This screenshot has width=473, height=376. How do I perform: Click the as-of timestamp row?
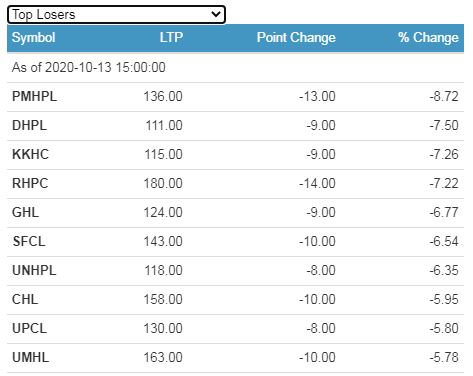[x=235, y=68]
